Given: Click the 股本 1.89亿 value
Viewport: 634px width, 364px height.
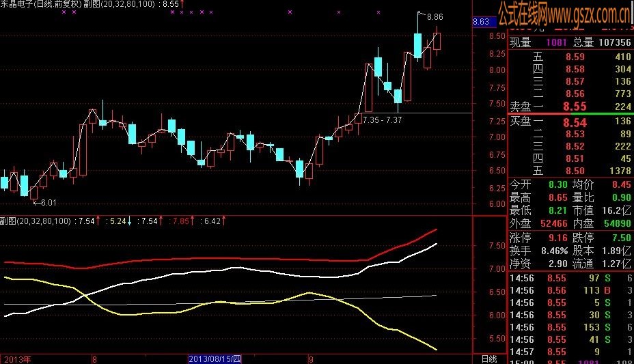Looking at the screenshot, I should pyautogui.click(x=616, y=251).
